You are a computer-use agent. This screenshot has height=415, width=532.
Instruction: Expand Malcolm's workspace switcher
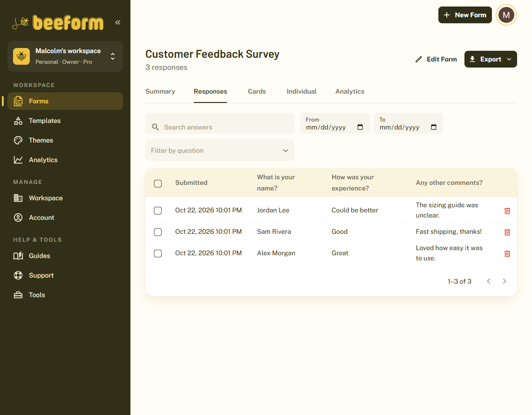click(x=65, y=56)
